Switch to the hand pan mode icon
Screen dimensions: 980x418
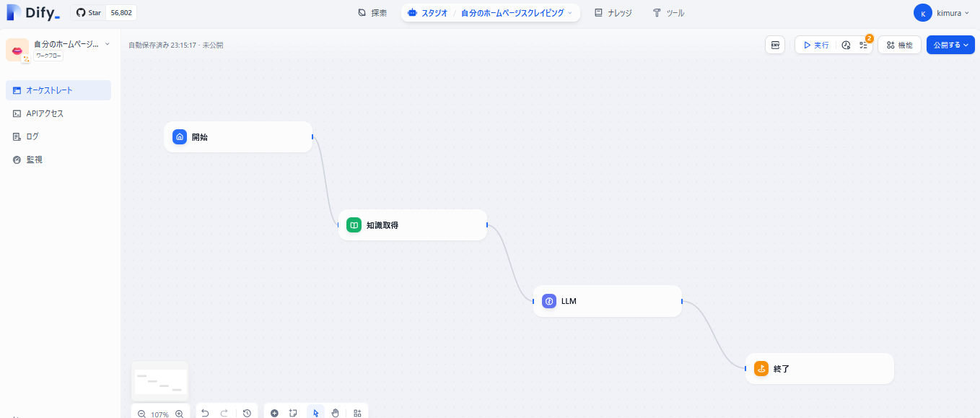pos(335,413)
